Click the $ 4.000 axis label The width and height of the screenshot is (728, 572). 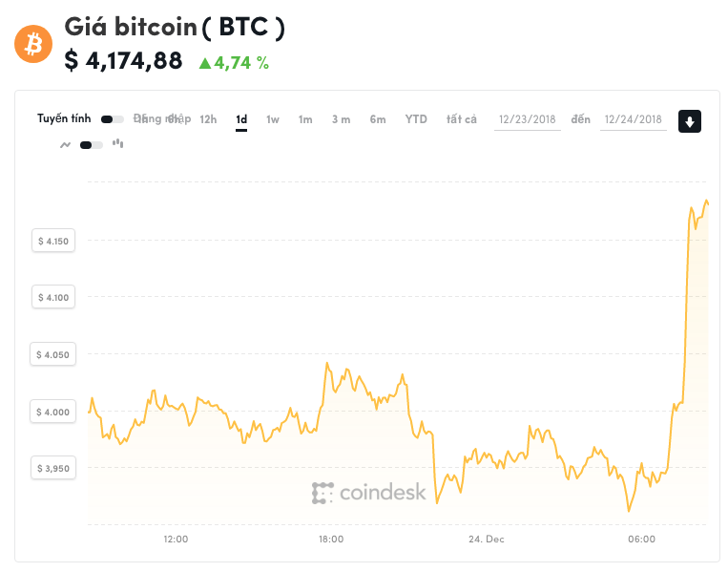[x=52, y=412]
